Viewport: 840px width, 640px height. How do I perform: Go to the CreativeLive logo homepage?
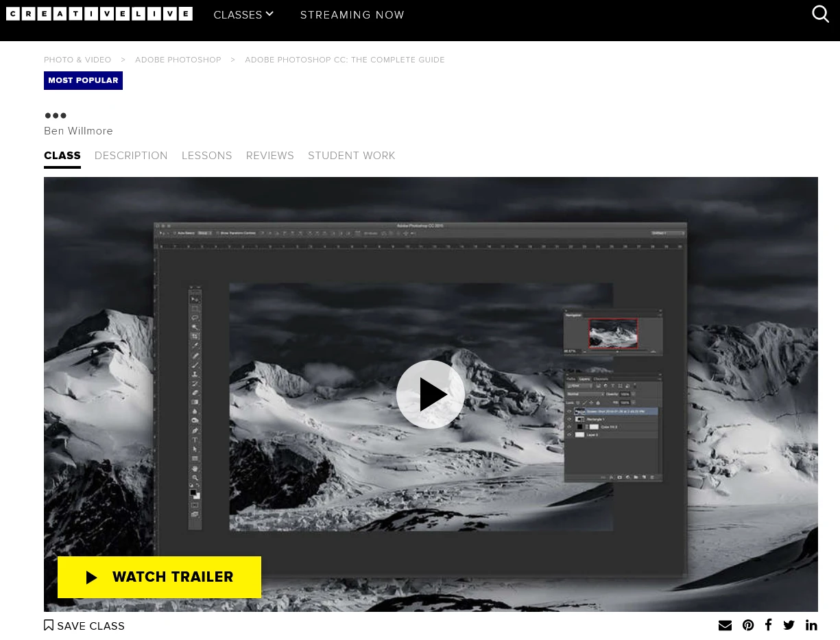[99, 14]
